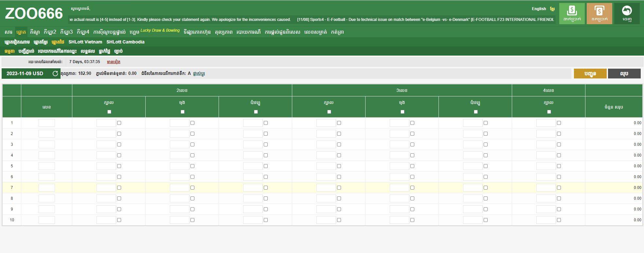Select the SHLott Vietnam tab
This screenshot has height=253, width=644.
pyautogui.click(x=85, y=42)
